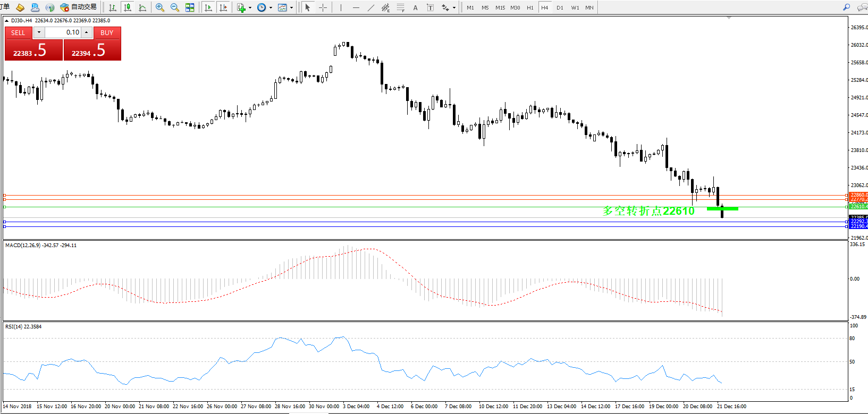Image resolution: width=868 pixels, height=414 pixels.
Task: Draw a trendline with the trendline tool
Action: click(x=371, y=7)
